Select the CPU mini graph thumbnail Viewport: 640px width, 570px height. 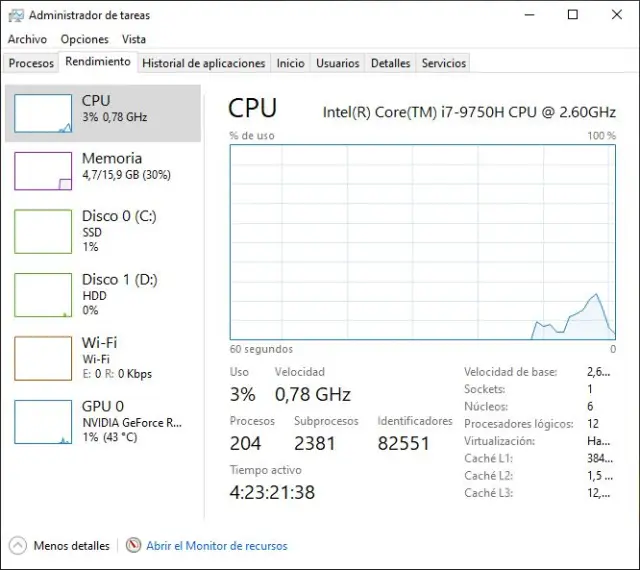click(x=43, y=114)
